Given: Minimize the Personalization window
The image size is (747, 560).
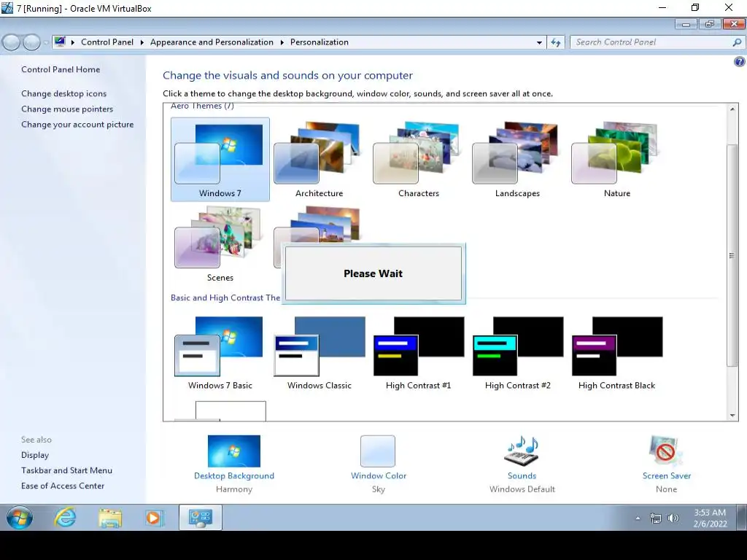Looking at the screenshot, I should tap(686, 24).
